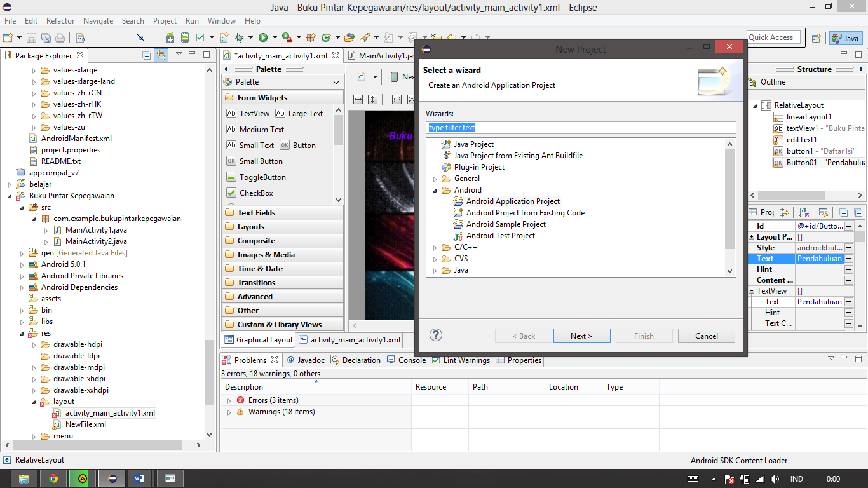This screenshot has width=868, height=488.
Task: Open the Form Widgets palette section
Action: [x=283, y=98]
